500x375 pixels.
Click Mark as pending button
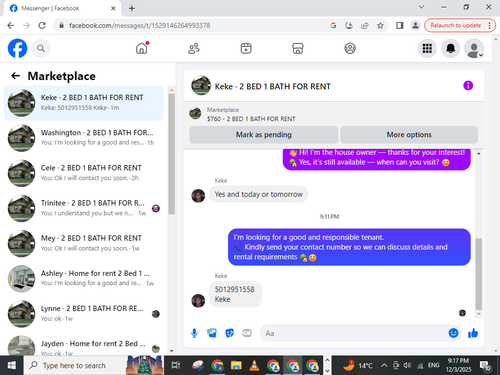[x=264, y=135]
